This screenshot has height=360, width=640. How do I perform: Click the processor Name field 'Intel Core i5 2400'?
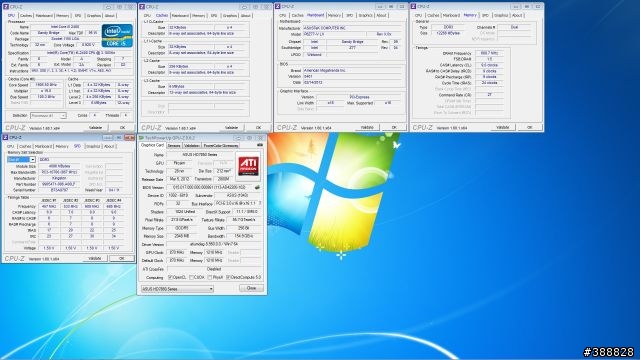(65, 27)
